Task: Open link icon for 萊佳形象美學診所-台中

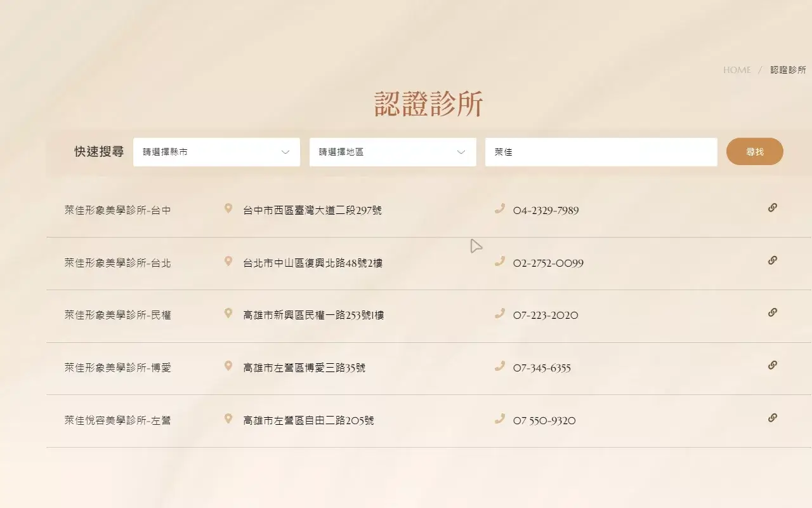Action: pos(772,208)
